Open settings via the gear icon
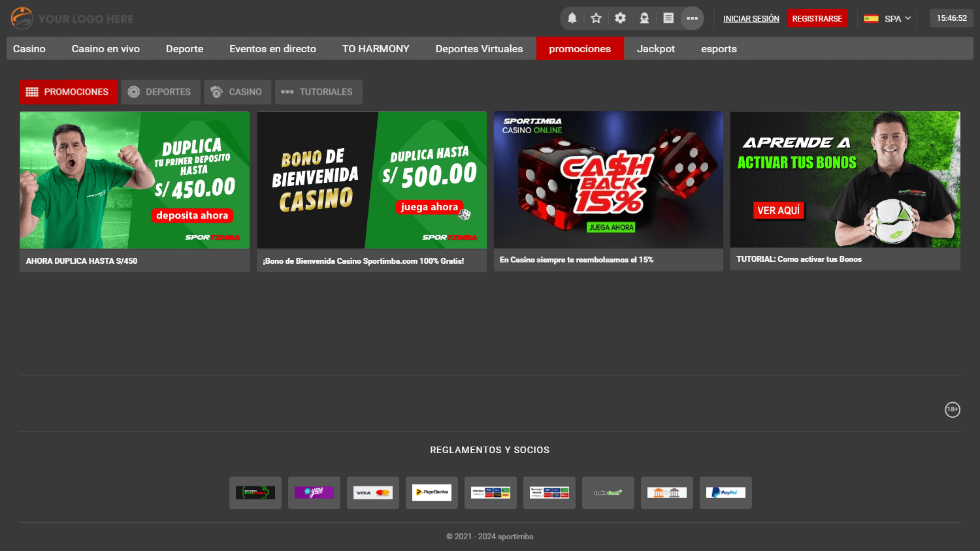Image resolution: width=980 pixels, height=551 pixels. click(x=620, y=18)
